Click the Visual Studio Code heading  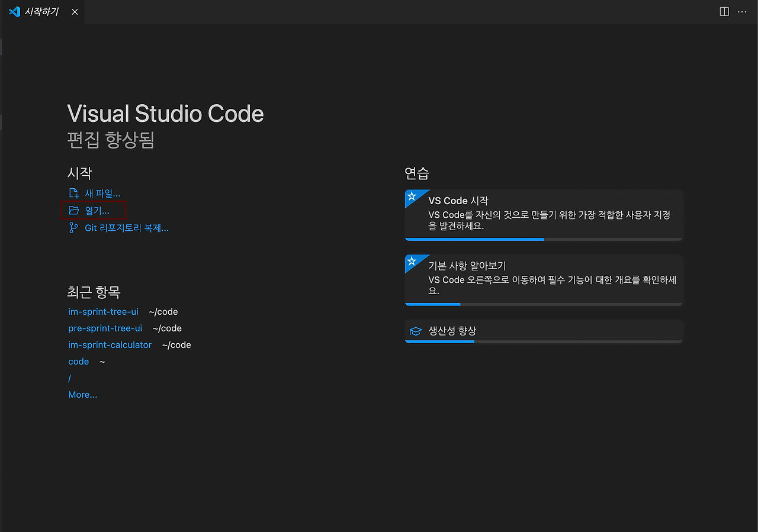[166, 114]
